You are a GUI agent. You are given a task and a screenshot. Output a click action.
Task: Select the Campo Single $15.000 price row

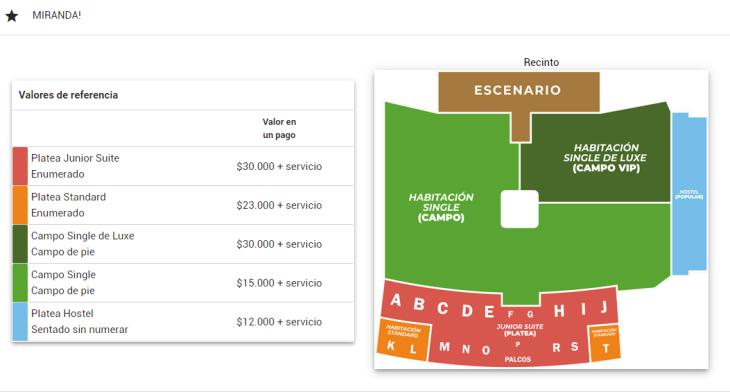click(x=183, y=283)
